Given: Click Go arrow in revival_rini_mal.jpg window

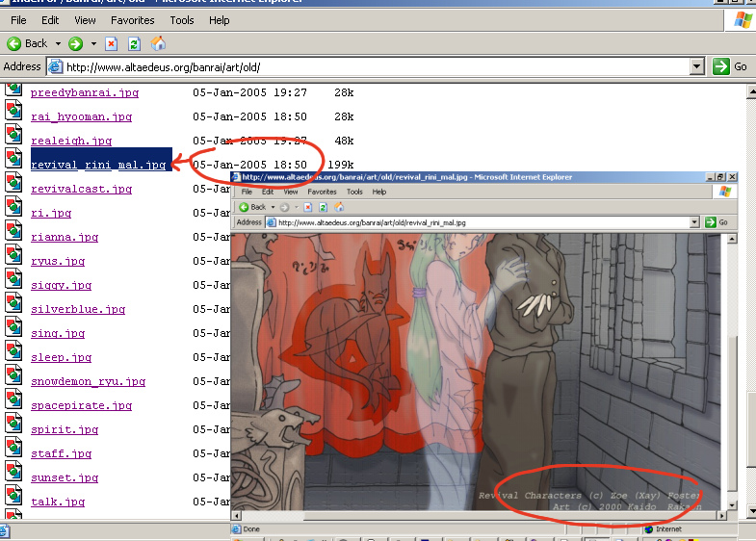Looking at the screenshot, I should tap(710, 222).
